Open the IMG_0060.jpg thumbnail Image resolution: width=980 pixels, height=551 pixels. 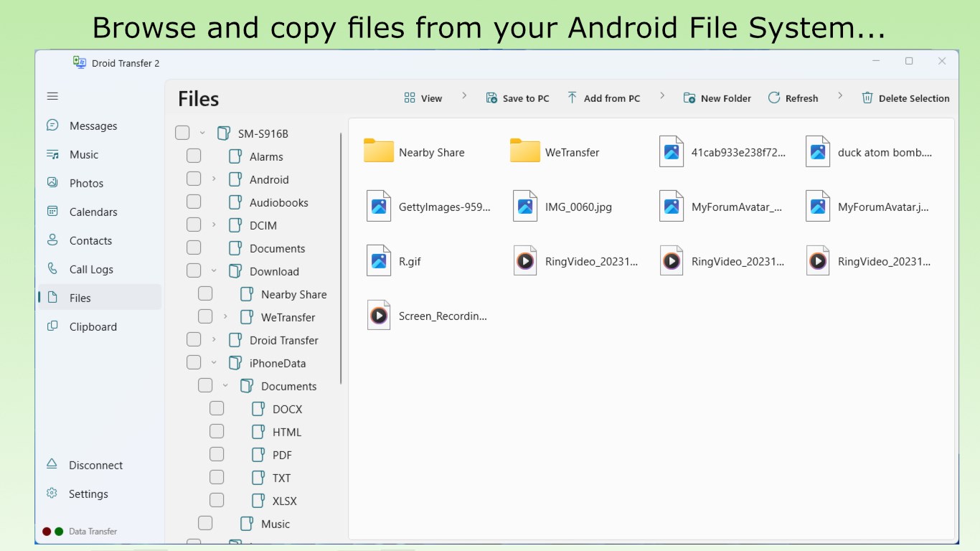click(x=525, y=206)
